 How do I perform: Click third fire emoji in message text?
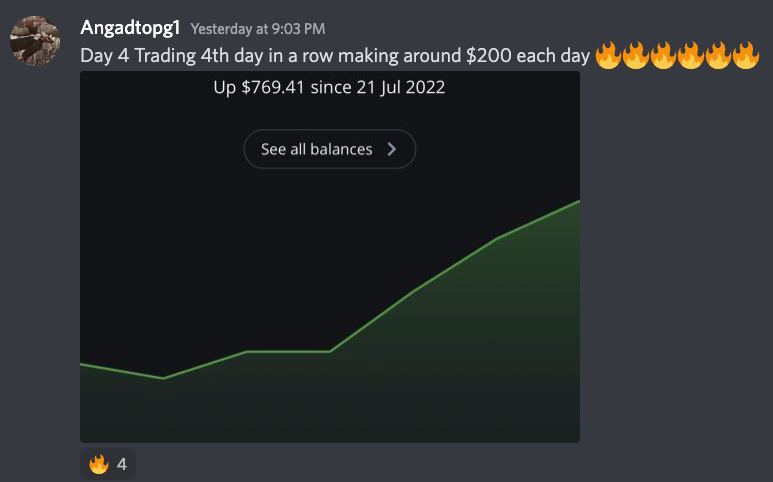tap(663, 55)
